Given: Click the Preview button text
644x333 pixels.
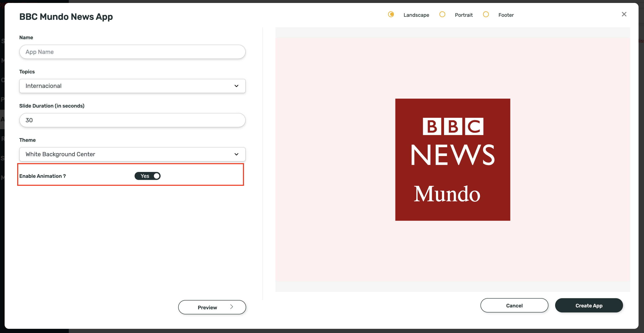Looking at the screenshot, I should pyautogui.click(x=207, y=307).
